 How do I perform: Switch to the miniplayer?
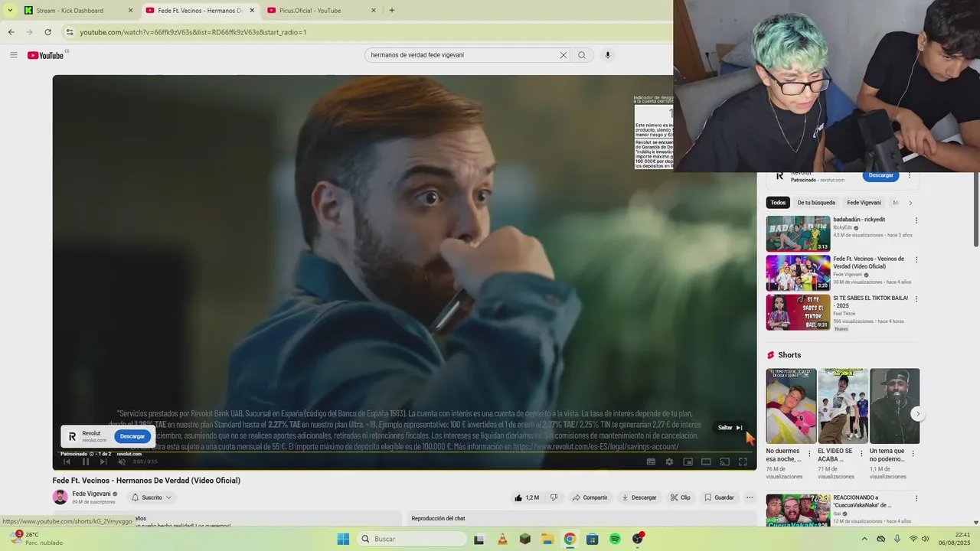click(688, 461)
